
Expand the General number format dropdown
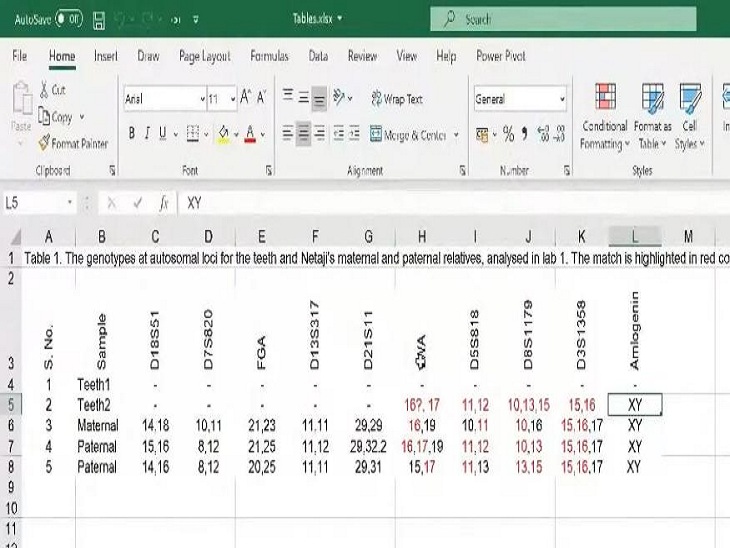coord(562,99)
